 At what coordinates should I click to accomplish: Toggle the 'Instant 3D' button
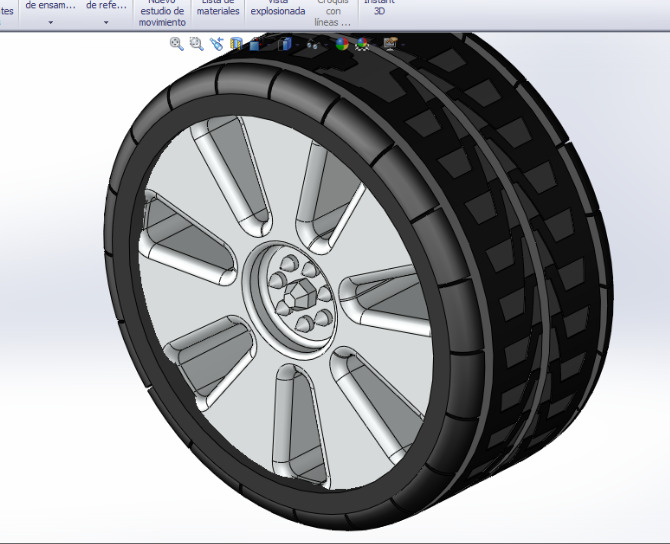coord(379,8)
